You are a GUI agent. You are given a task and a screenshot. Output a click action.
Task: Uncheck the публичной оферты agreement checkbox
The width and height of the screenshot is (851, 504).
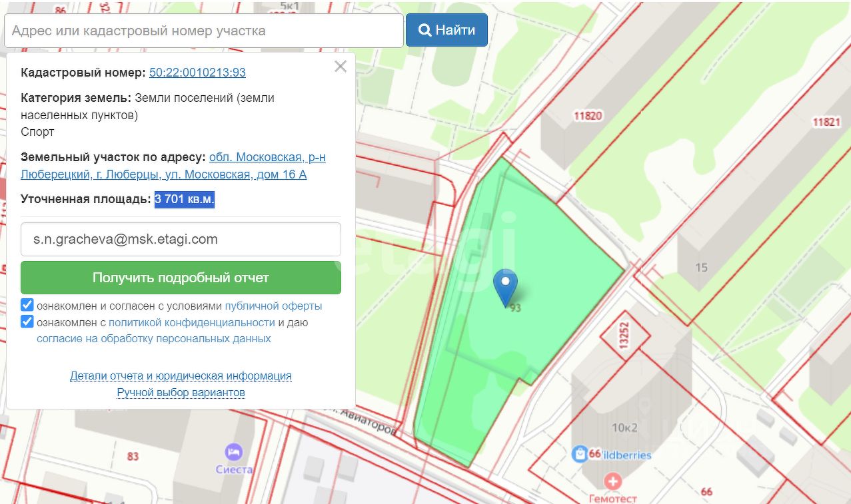coord(27,305)
